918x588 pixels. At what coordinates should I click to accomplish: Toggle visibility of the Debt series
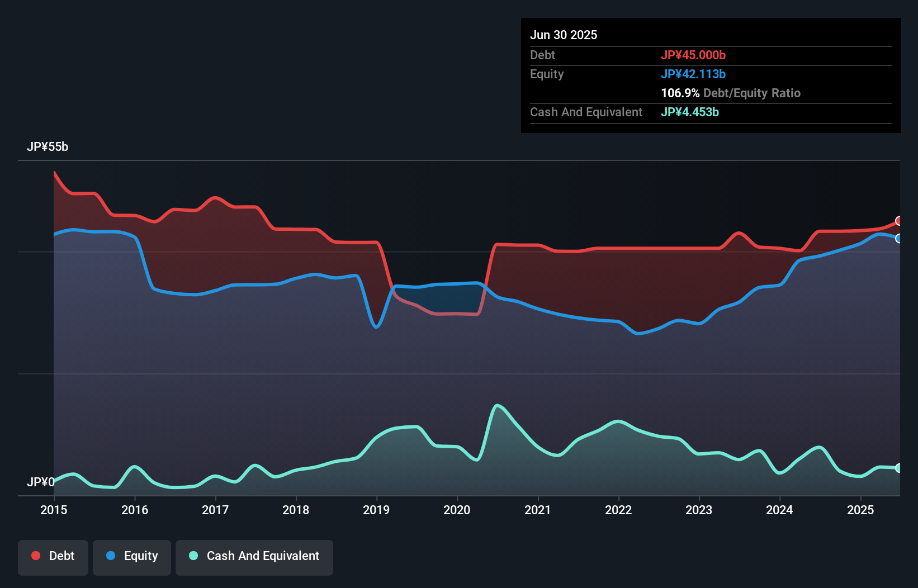pyautogui.click(x=53, y=557)
